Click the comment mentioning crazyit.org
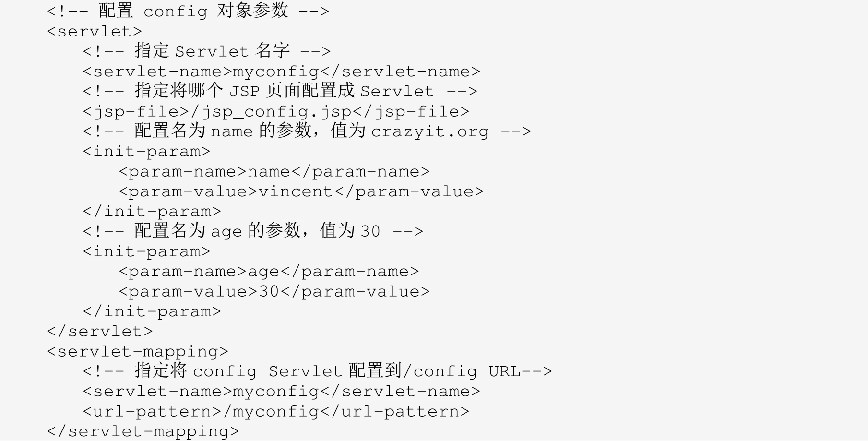The image size is (868, 441). [307, 131]
